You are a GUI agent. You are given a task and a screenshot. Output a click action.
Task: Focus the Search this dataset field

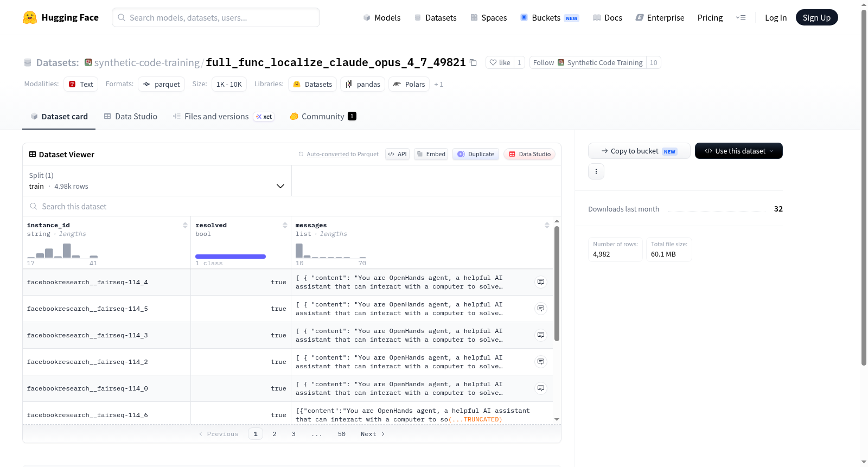coord(292,206)
